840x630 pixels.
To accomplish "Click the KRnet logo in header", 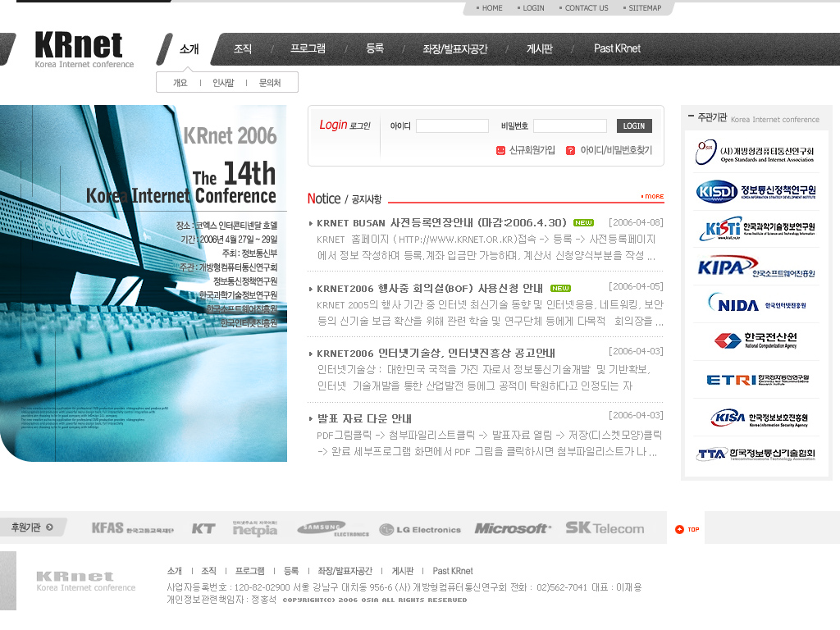I will [x=84, y=49].
